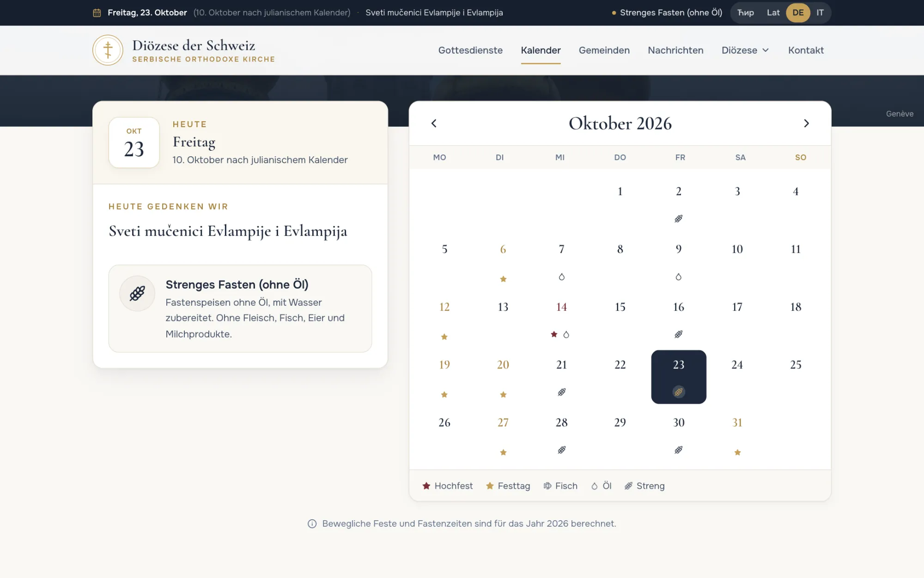Click Strenges Fasten (ohne Öl) card title
924x578 pixels.
click(237, 284)
